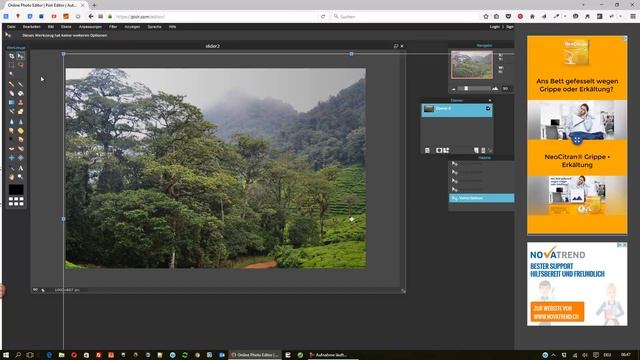This screenshot has width=640, height=360.
Task: Select the Color Replace tool
Action: click(11, 111)
